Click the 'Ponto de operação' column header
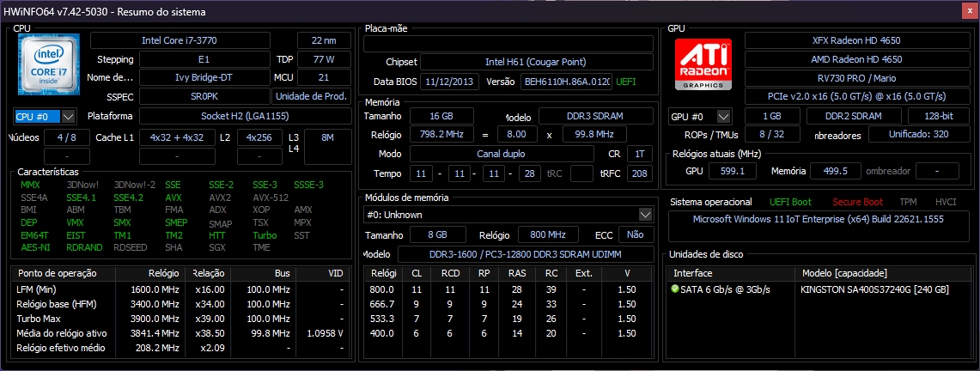 pyautogui.click(x=63, y=273)
